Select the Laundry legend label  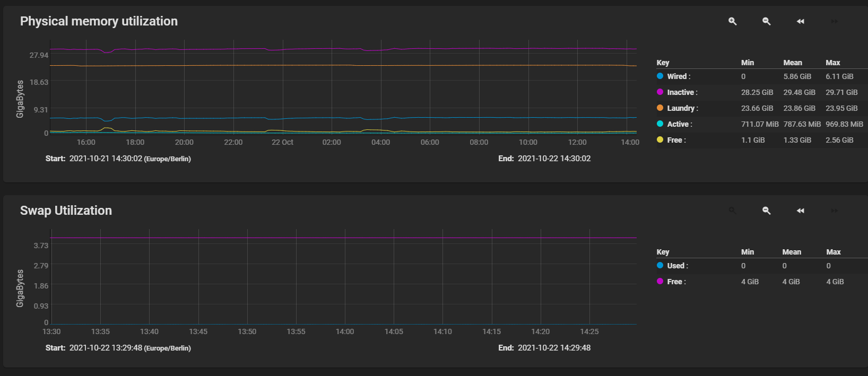682,108
